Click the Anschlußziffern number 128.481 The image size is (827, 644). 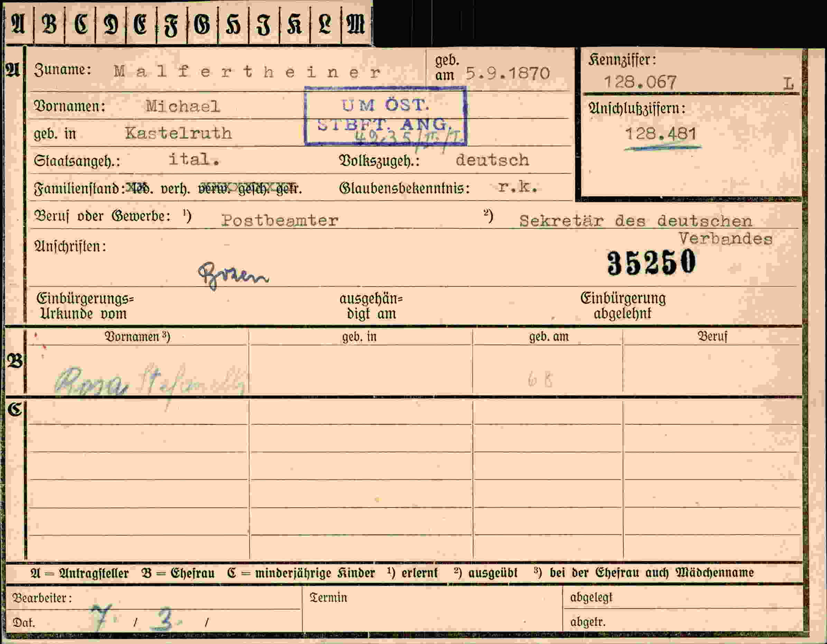point(661,134)
